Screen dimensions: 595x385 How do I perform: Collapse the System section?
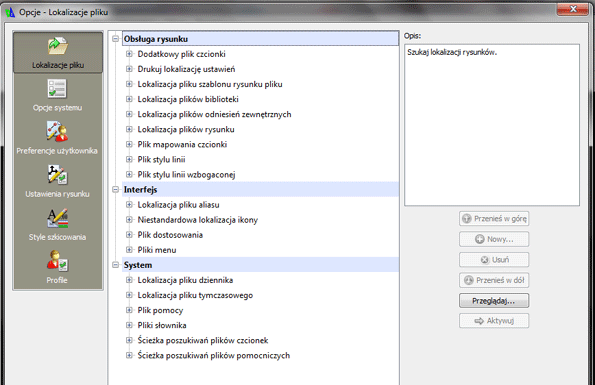(116, 265)
